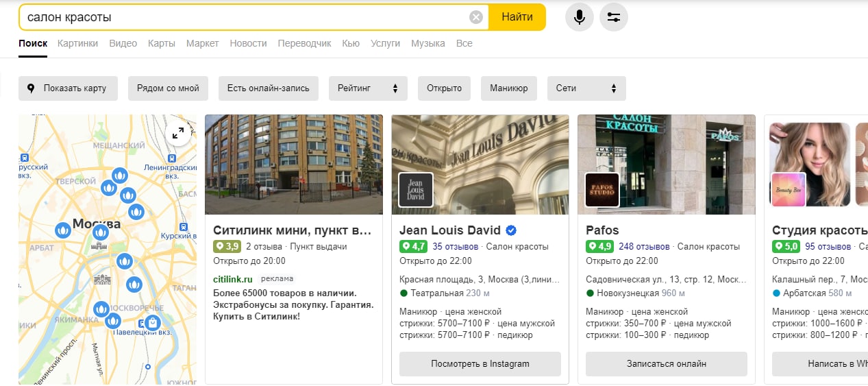Viewport: 868px width, 386px height.
Task: Clear the search field with the X icon
Action: tap(476, 17)
